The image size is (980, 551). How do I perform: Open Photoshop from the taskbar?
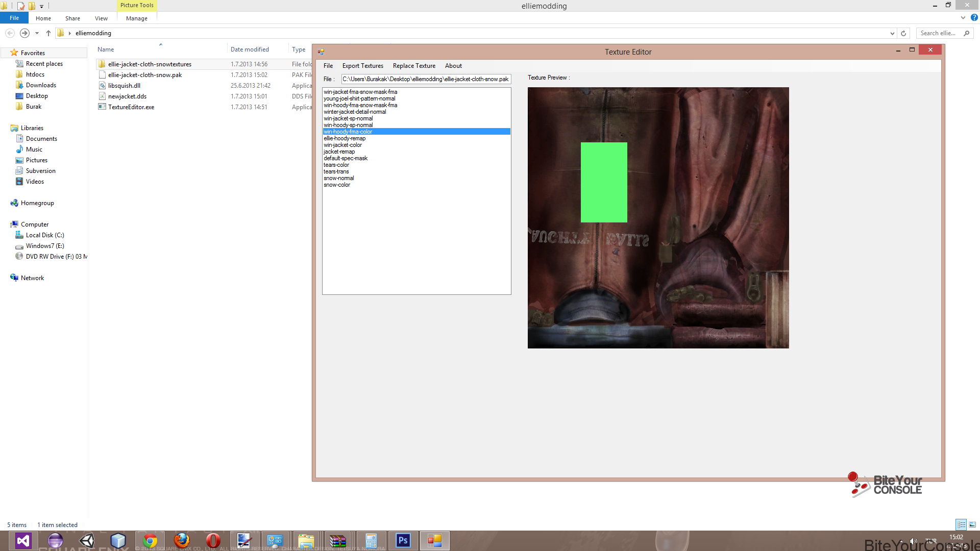coord(403,540)
